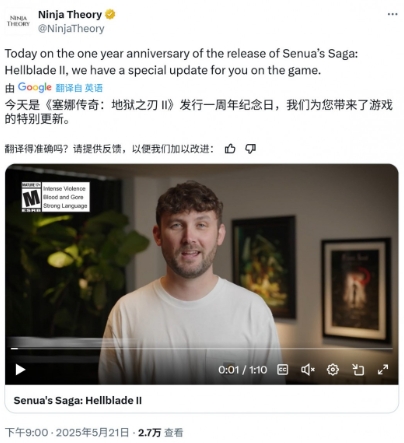Click the 翻译自 英语 translation link
This screenshot has width=404, height=443.
(79, 88)
